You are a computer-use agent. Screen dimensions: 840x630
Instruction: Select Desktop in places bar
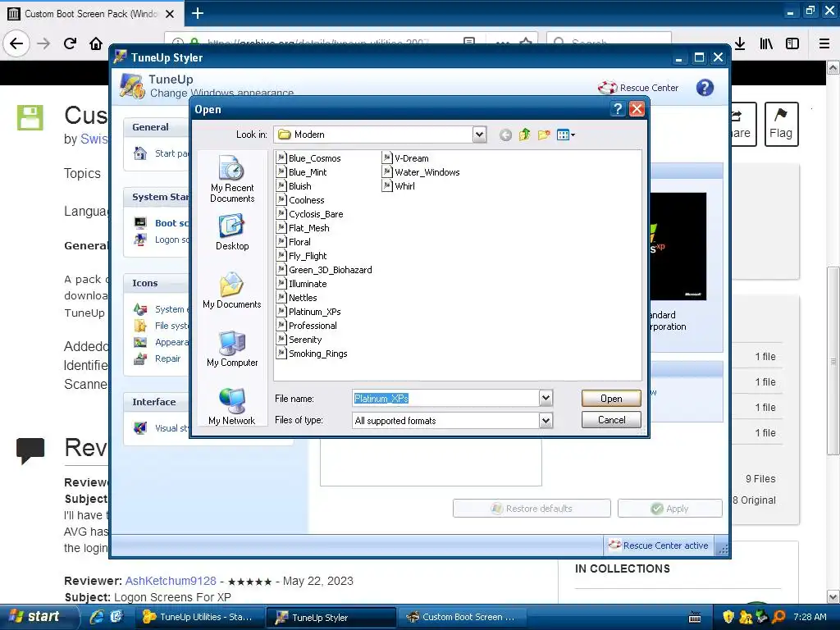pyautogui.click(x=232, y=232)
